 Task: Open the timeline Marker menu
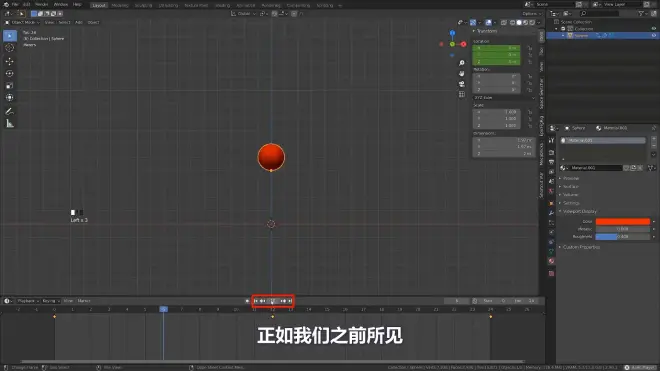pyautogui.click(x=84, y=301)
